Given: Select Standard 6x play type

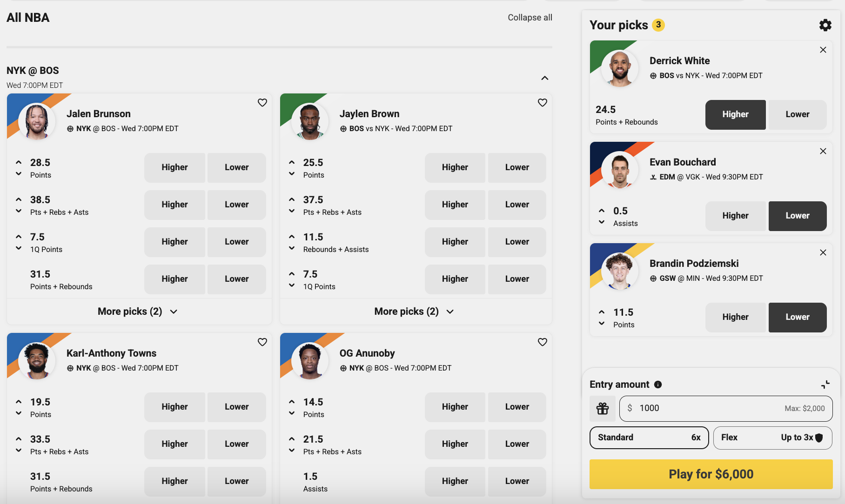Looking at the screenshot, I should (649, 438).
